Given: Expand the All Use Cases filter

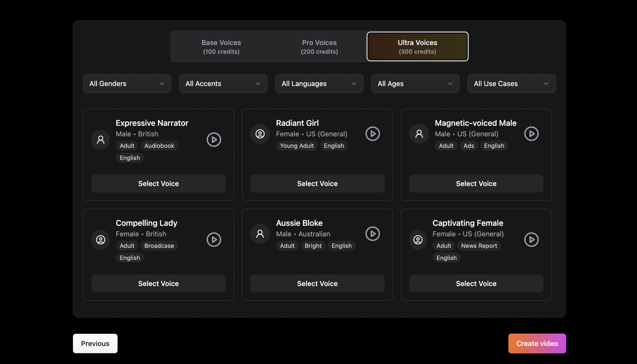Looking at the screenshot, I should (x=511, y=83).
